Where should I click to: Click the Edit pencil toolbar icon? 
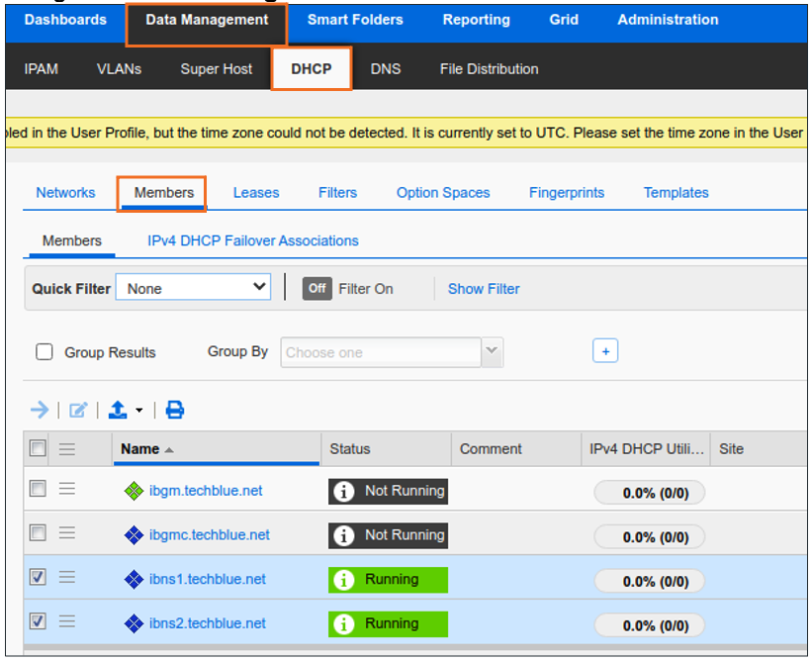click(78, 410)
